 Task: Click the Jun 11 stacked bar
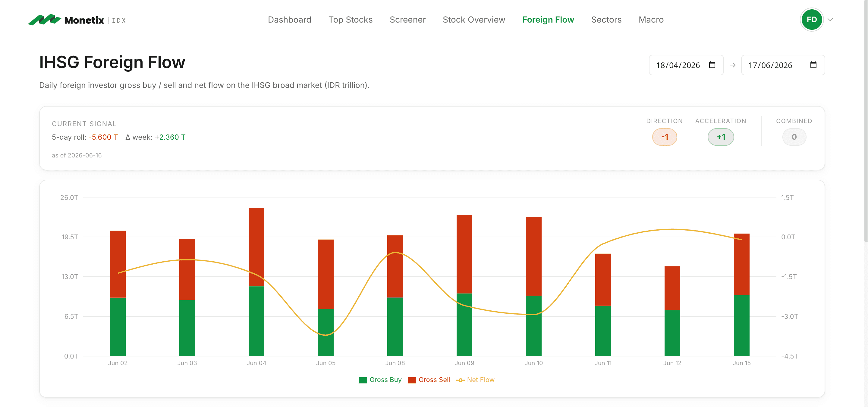coord(603,305)
